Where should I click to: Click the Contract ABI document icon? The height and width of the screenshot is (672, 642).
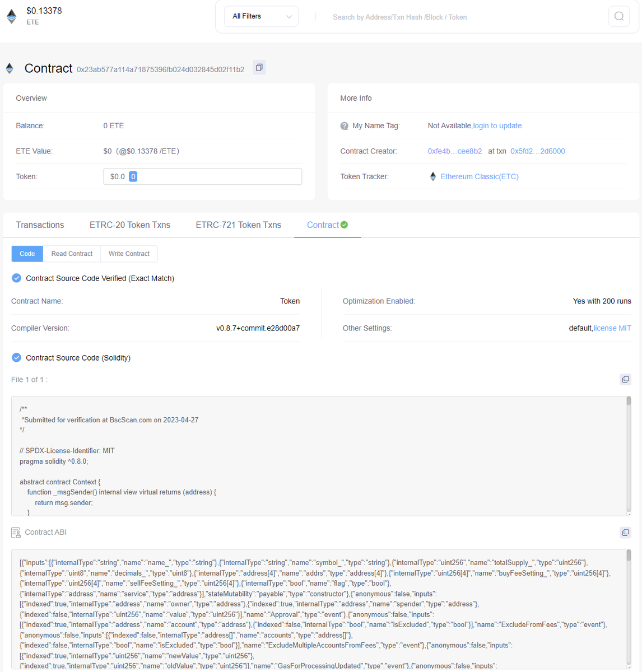tap(16, 532)
